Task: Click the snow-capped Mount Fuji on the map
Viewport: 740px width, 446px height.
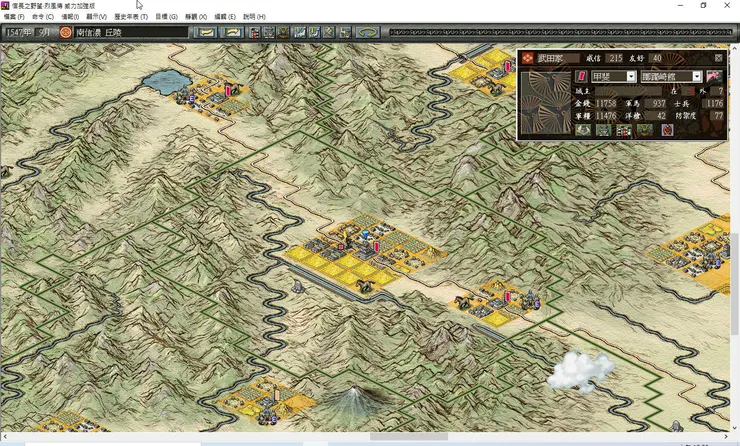Action: click(353, 400)
